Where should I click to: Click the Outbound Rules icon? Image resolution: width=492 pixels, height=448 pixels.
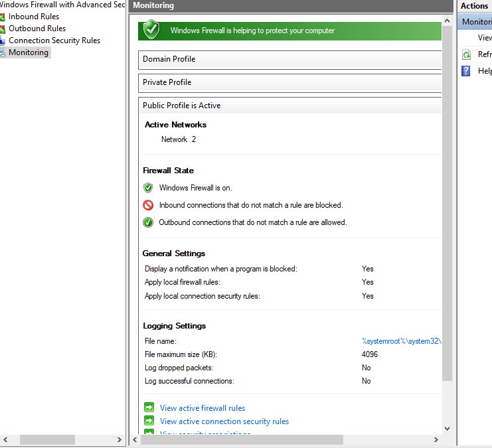(3, 29)
